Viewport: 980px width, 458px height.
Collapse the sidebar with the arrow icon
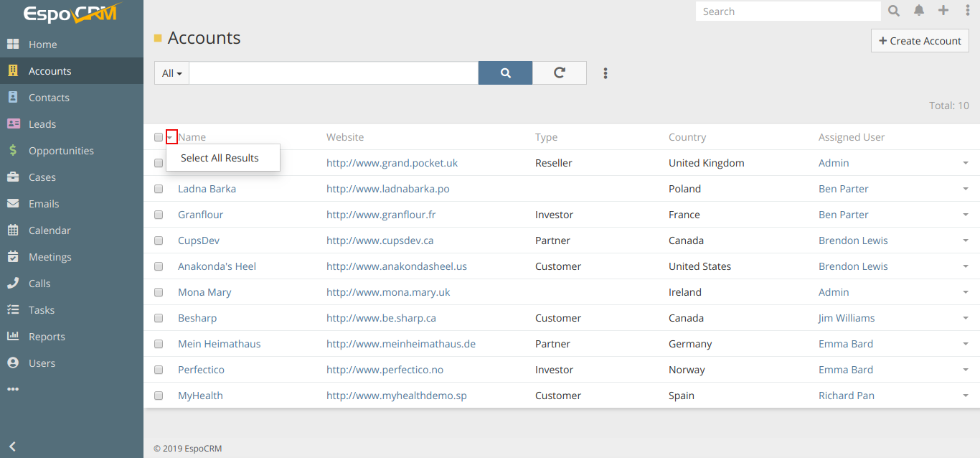[x=12, y=447]
